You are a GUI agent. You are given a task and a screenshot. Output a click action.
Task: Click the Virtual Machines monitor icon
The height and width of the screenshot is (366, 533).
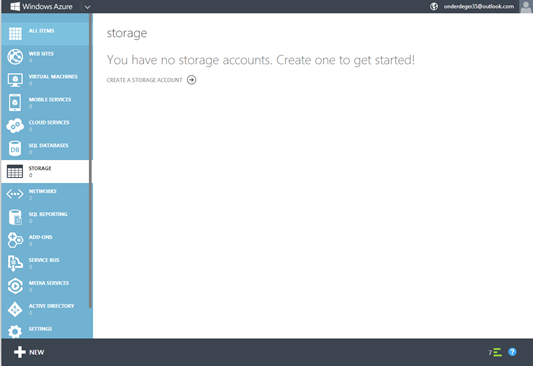pos(15,80)
